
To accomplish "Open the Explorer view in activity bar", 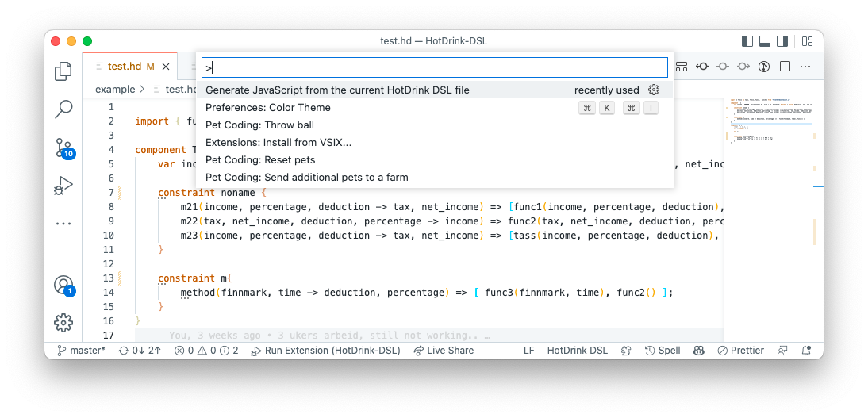I will pos(63,71).
